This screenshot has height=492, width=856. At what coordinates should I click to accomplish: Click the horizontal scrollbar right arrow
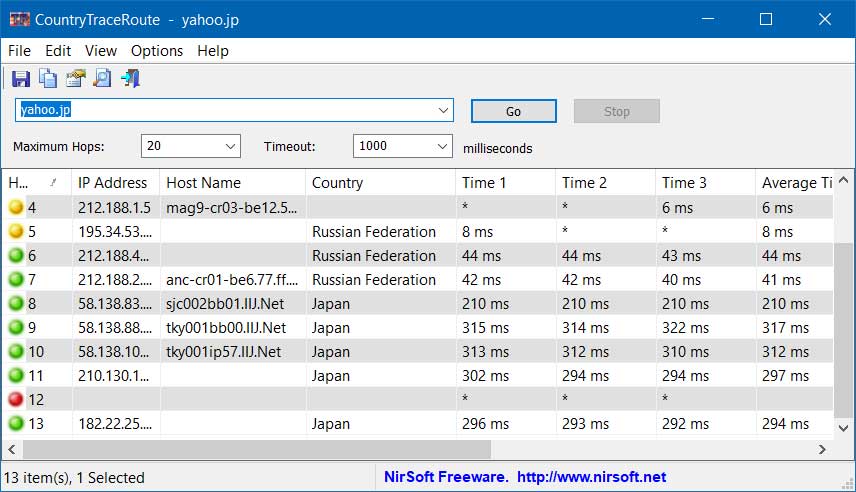click(823, 449)
